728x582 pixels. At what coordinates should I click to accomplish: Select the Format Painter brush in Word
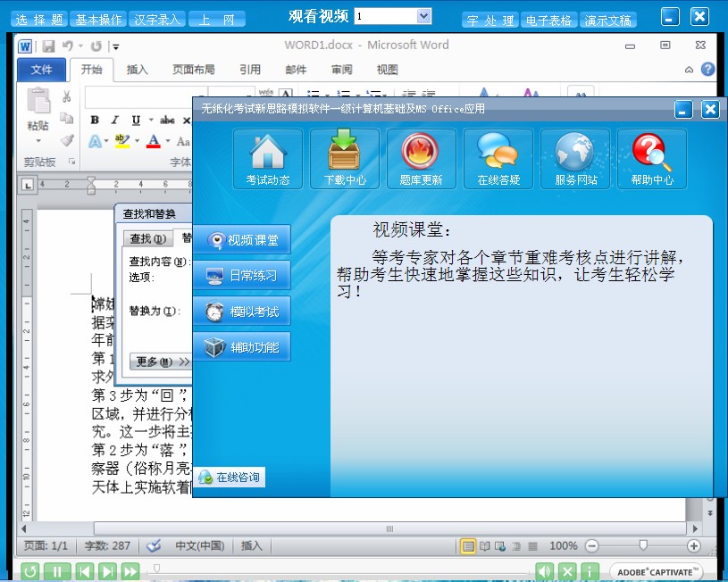point(67,140)
